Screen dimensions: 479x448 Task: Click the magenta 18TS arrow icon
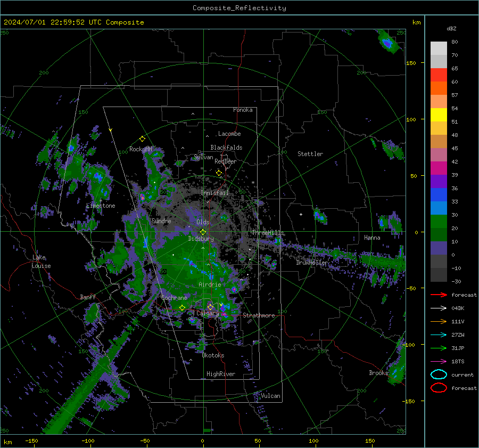coord(439,362)
